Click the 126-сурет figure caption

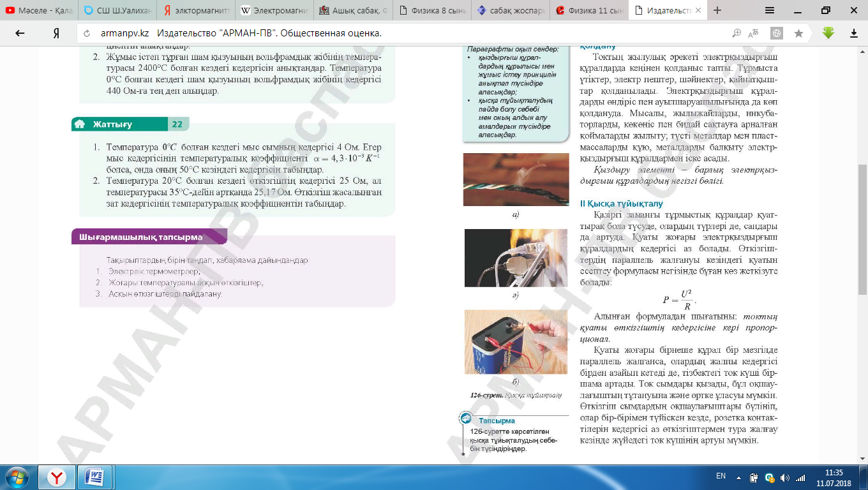coord(516,395)
